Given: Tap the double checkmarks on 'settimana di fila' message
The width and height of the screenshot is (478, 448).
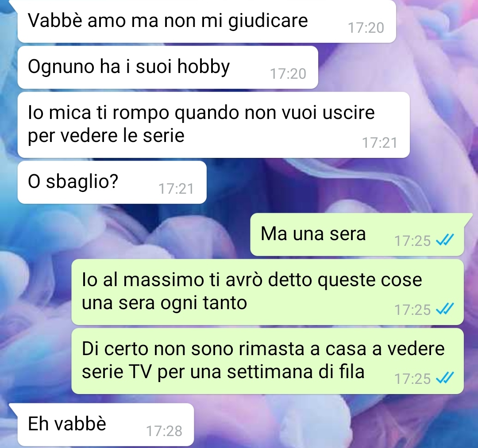Looking at the screenshot, I should tap(445, 378).
